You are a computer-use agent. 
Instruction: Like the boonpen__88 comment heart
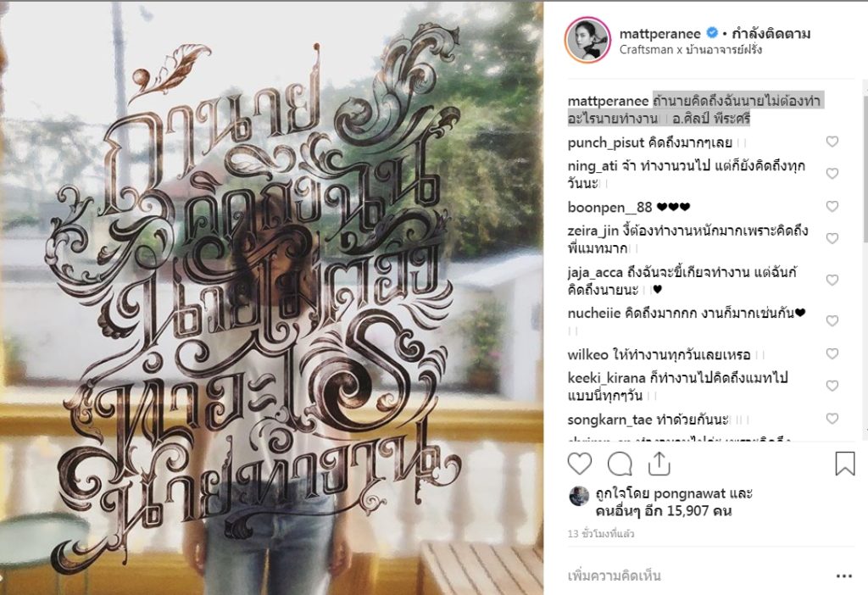coord(832,207)
